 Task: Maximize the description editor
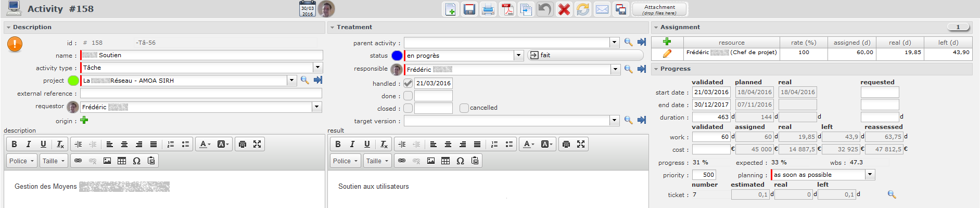click(257, 144)
